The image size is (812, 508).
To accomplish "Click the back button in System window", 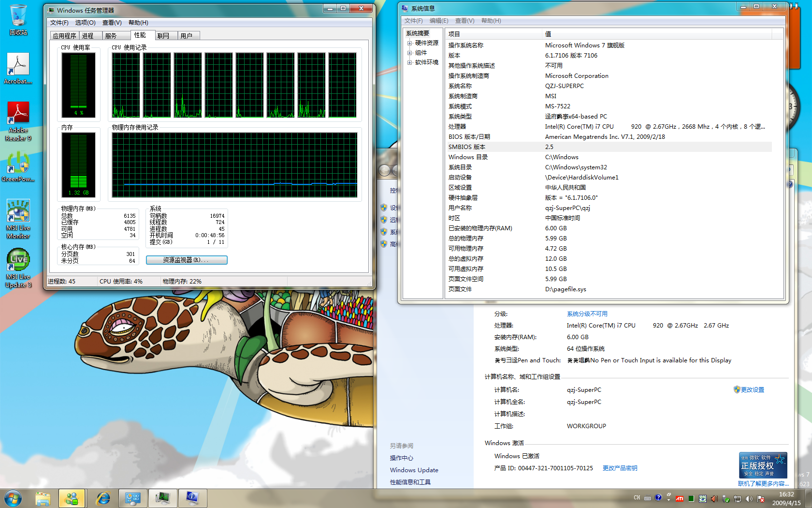I will tap(385, 170).
